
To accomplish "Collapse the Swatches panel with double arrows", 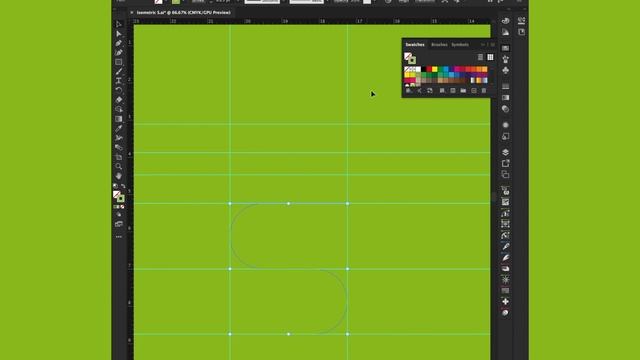I will [x=483, y=44].
